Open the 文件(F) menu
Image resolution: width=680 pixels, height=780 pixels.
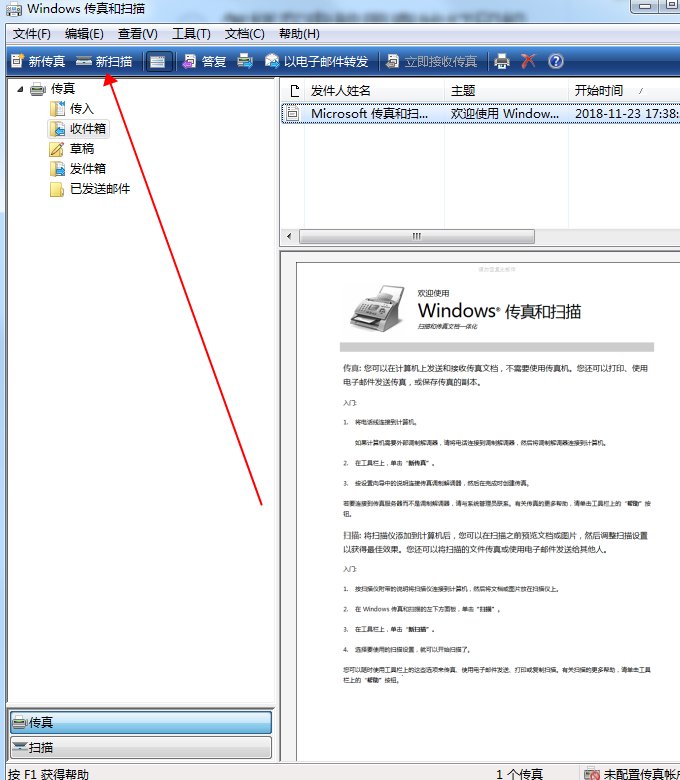[x=32, y=34]
